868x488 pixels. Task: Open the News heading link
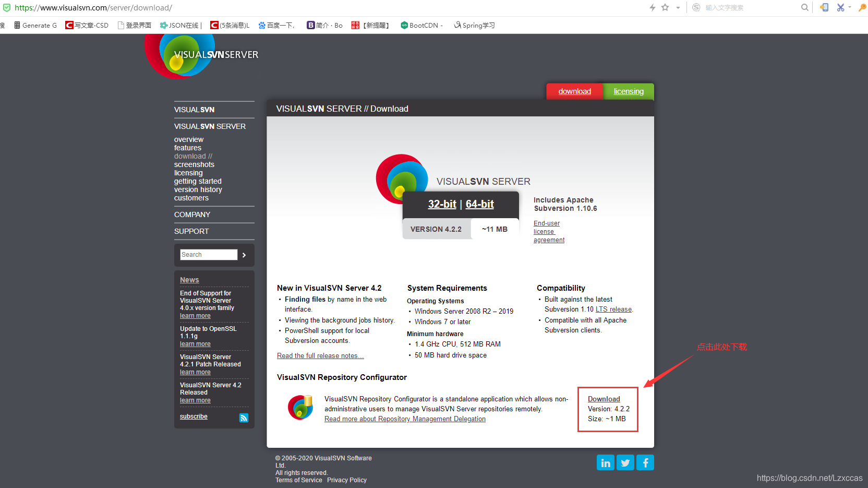point(189,280)
